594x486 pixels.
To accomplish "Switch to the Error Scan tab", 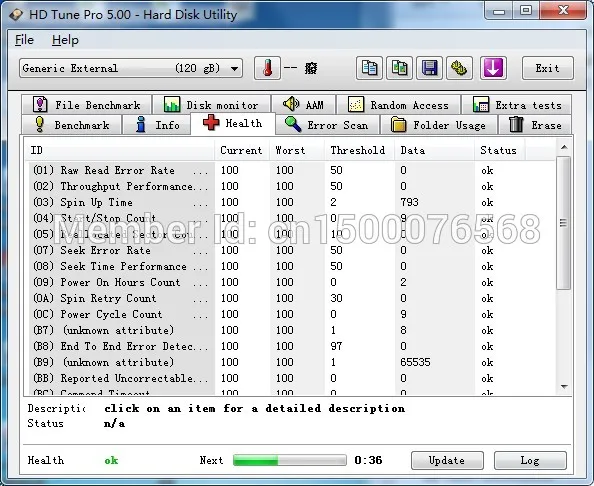I will click(x=327, y=125).
